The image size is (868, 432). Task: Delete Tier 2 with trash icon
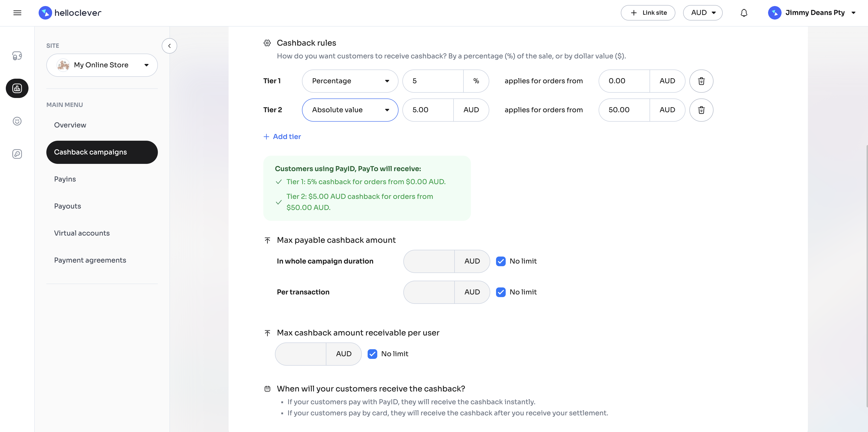pos(701,110)
